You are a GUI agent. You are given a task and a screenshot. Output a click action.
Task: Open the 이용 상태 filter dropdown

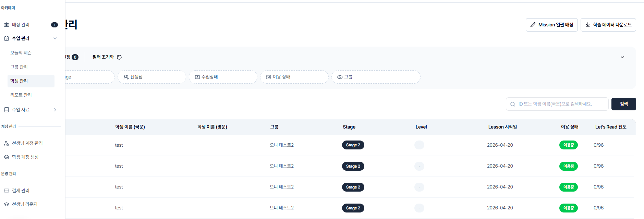coord(294,77)
